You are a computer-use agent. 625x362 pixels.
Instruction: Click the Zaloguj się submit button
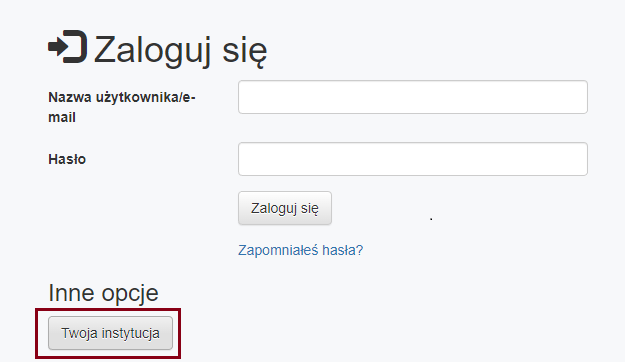tap(285, 208)
